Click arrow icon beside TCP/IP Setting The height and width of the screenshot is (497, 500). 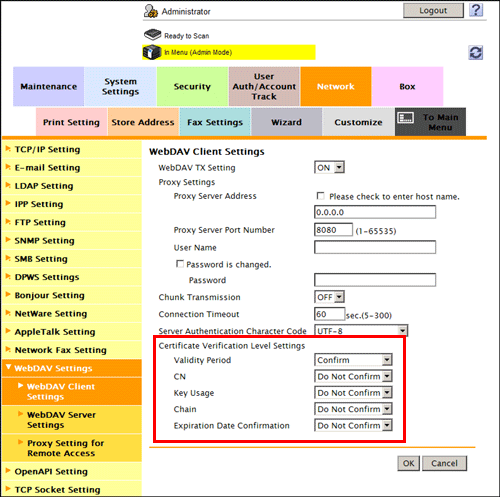pos(8,149)
